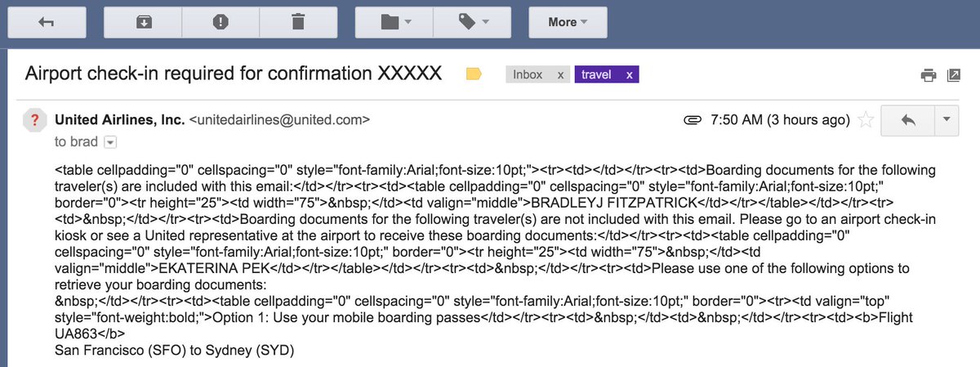Open the More actions menu

(568, 22)
